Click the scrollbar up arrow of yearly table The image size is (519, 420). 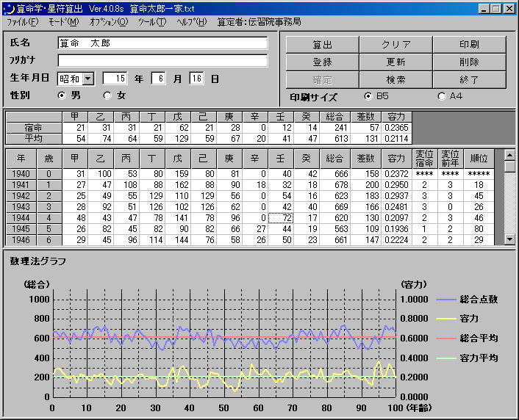pyautogui.click(x=509, y=154)
